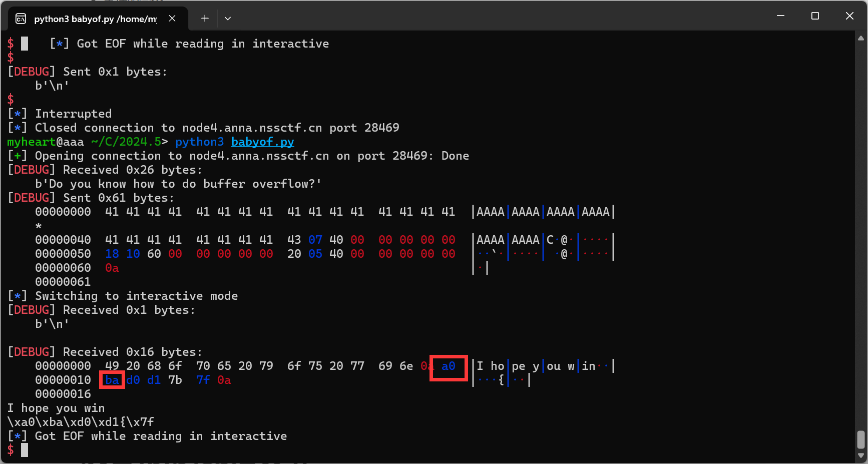Click 'Got EOF while reading in interactive' top line
868x464 pixels.
[189, 44]
